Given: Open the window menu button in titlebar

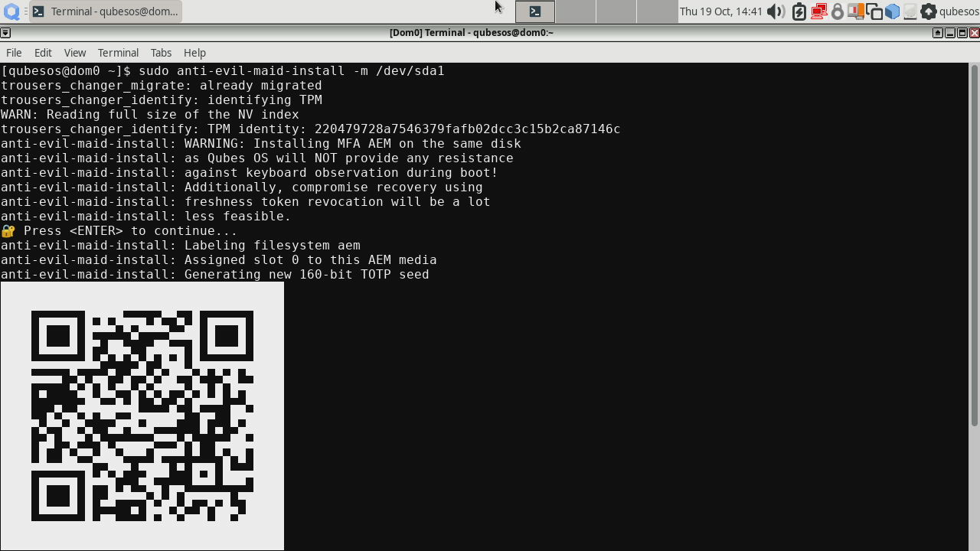Looking at the screenshot, I should (5, 32).
